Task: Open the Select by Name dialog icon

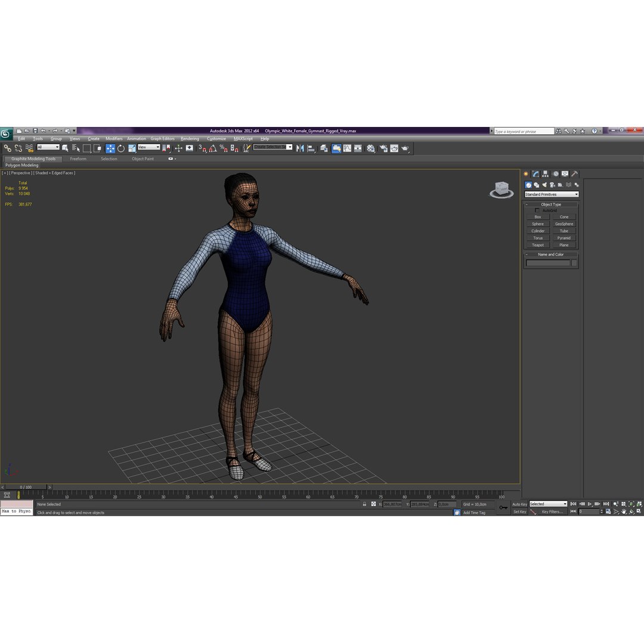Action: (76, 148)
